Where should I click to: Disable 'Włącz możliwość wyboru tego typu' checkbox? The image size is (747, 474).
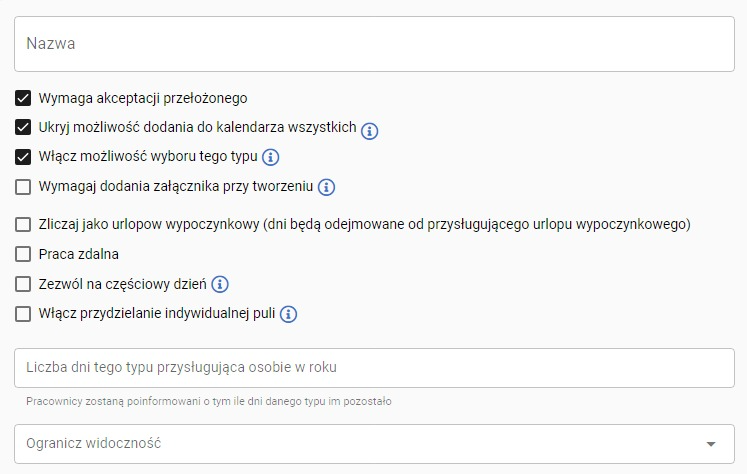point(23,157)
